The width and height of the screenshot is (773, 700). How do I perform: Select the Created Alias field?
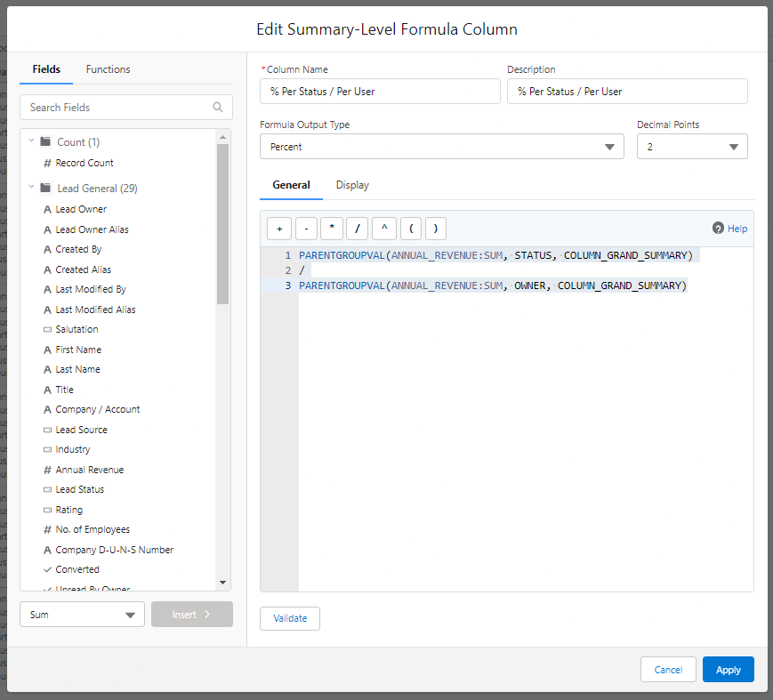pyautogui.click(x=83, y=270)
